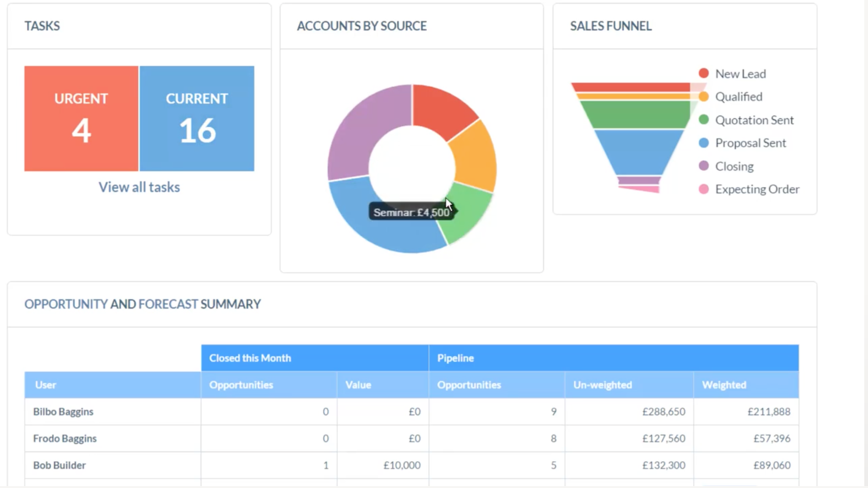868x488 pixels.
Task: Click Bilbo Baggins pipeline count 9
Action: pos(553,412)
